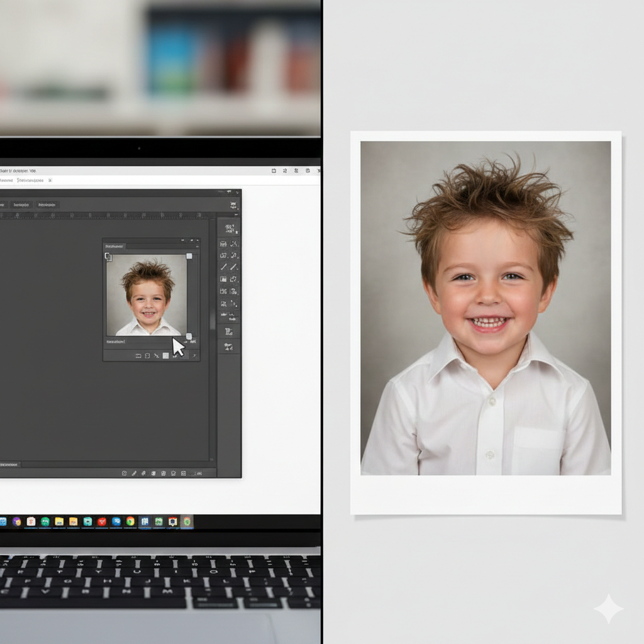Click the pencil icon in the bottom status bar
This screenshot has height=644, width=644.
(x=134, y=473)
